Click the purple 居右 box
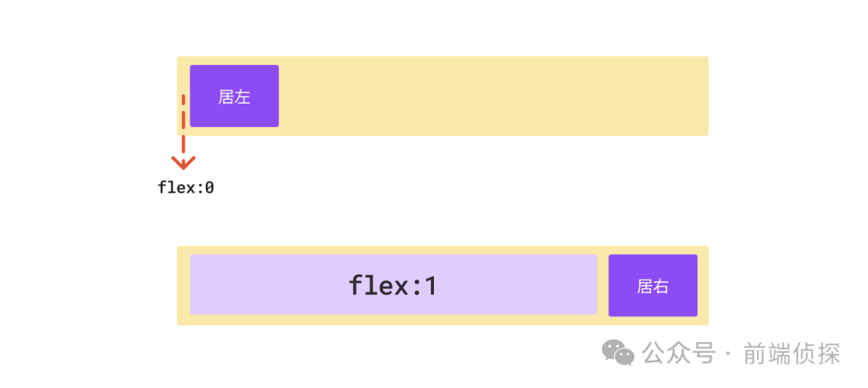The height and width of the screenshot is (388, 868). pyautogui.click(x=653, y=286)
